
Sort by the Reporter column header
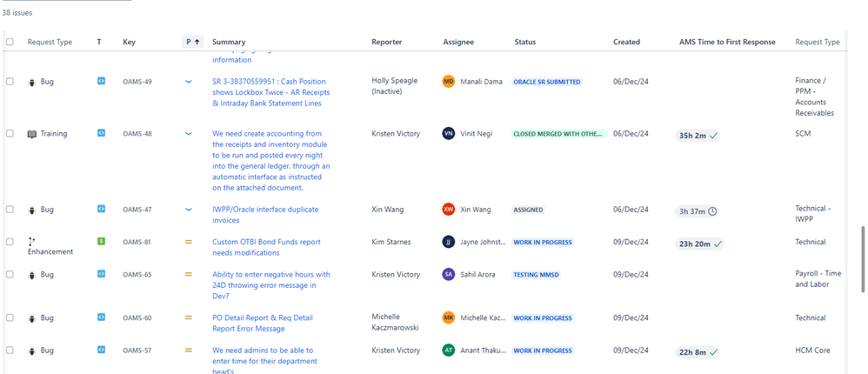pyautogui.click(x=386, y=42)
